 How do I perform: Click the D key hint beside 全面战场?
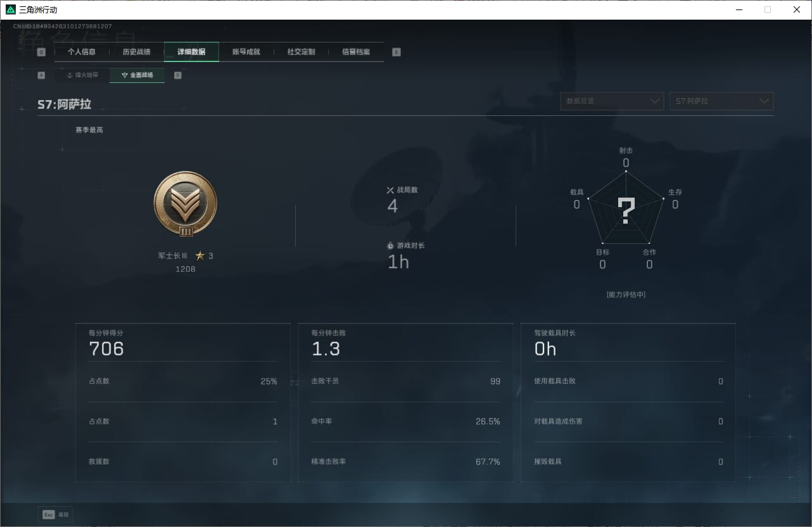pyautogui.click(x=177, y=75)
